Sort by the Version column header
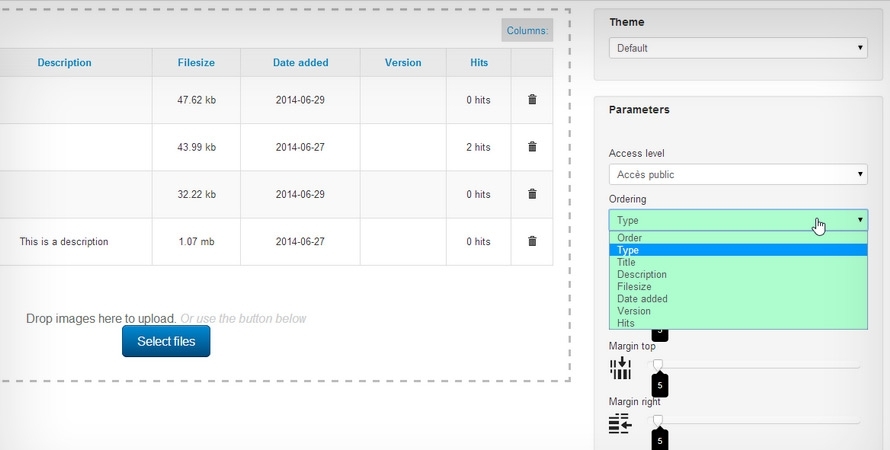Image resolution: width=890 pixels, height=450 pixels. pos(403,62)
